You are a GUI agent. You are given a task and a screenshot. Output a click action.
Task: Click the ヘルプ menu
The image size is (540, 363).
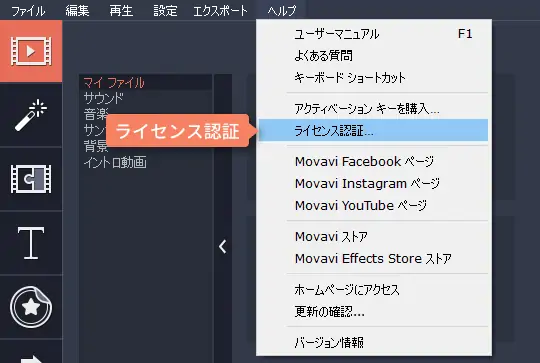click(x=282, y=11)
